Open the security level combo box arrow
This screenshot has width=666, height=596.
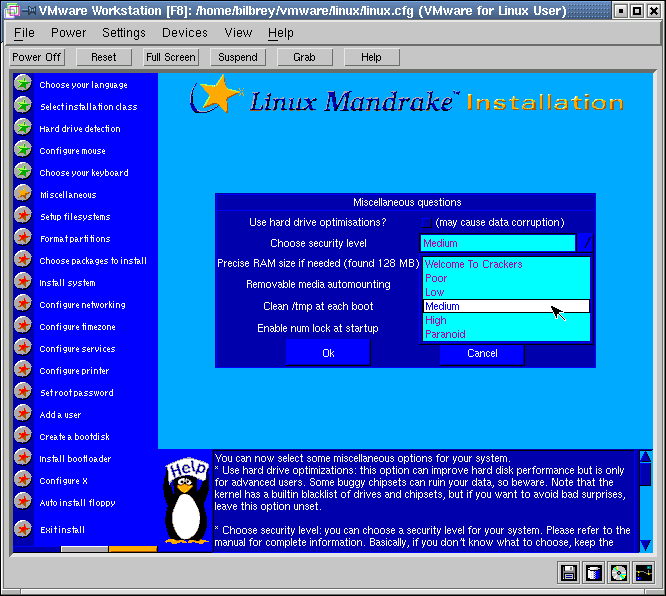586,243
